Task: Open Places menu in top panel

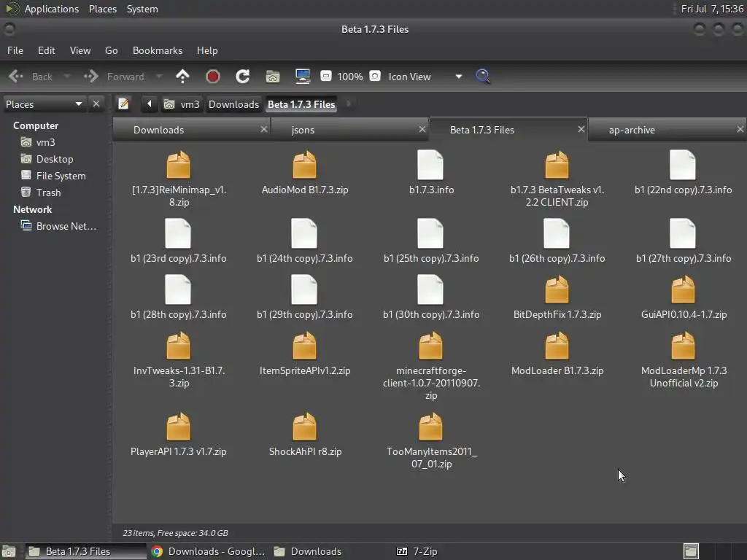Action: (x=102, y=9)
